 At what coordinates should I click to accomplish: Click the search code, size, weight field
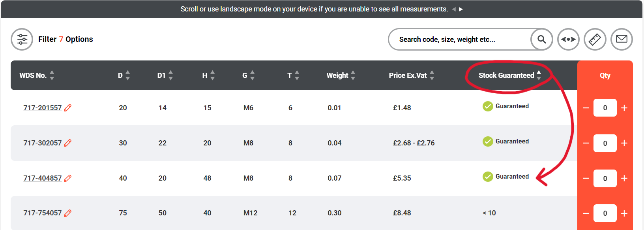pos(460,39)
